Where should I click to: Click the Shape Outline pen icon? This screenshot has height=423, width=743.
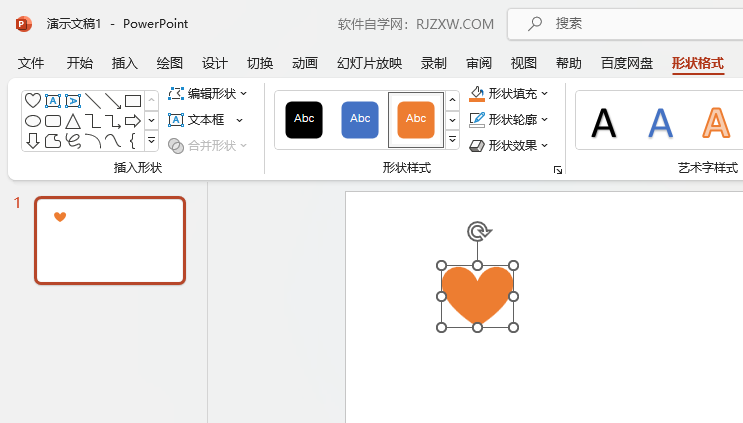click(477, 119)
